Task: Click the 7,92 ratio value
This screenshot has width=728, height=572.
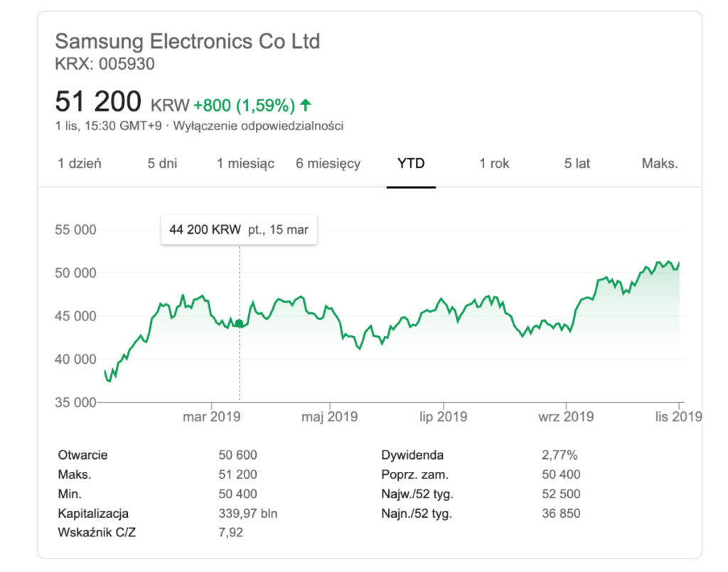Action: (231, 533)
